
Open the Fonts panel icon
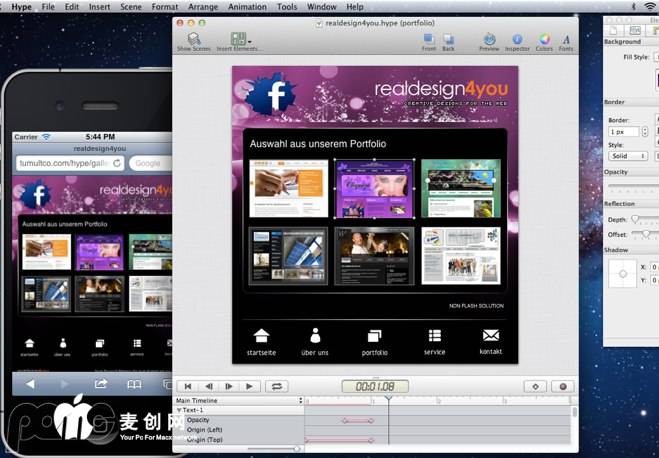[566, 39]
